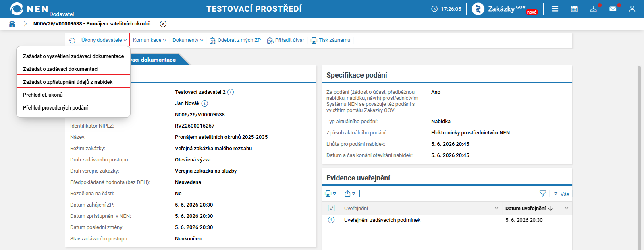Click the Elektronicky prostřednictvím NEN value

click(470, 133)
